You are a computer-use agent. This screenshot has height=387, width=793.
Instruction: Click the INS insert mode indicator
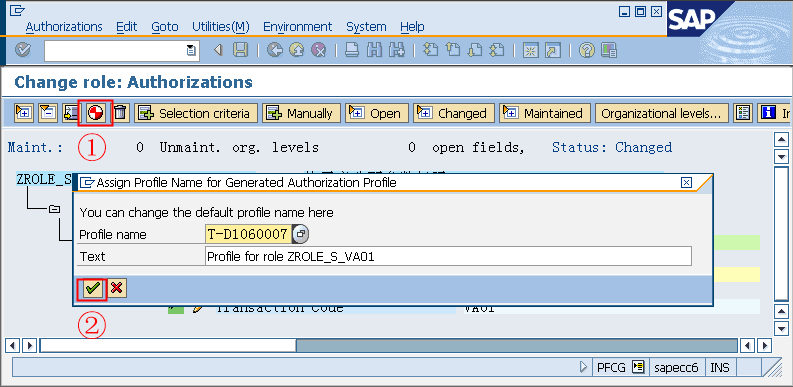[720, 367]
